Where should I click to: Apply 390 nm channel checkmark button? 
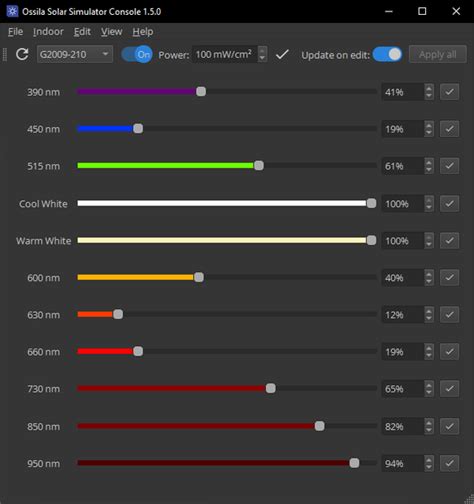(449, 92)
